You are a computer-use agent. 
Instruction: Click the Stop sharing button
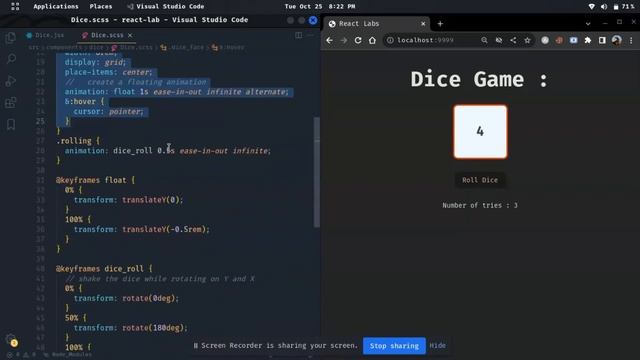394,346
